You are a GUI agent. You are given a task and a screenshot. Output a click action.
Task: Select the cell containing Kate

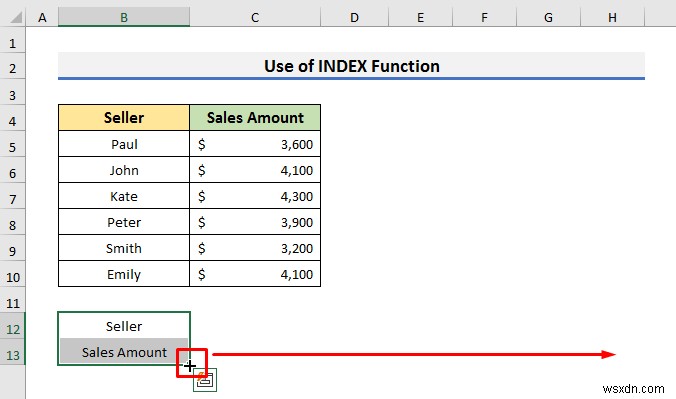tap(124, 196)
